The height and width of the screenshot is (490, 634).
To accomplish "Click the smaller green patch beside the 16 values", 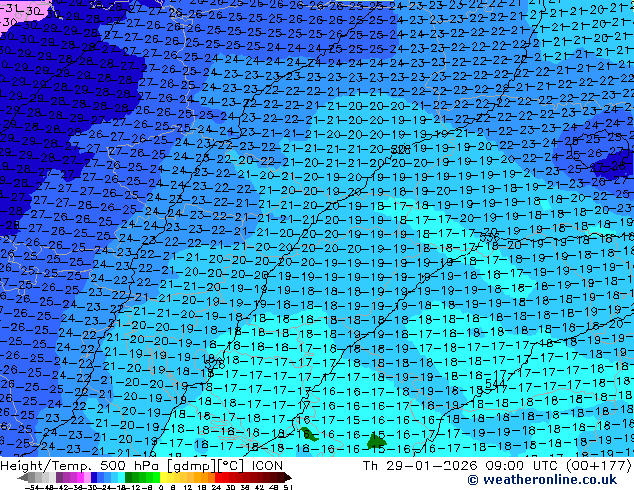I will pos(309,433).
